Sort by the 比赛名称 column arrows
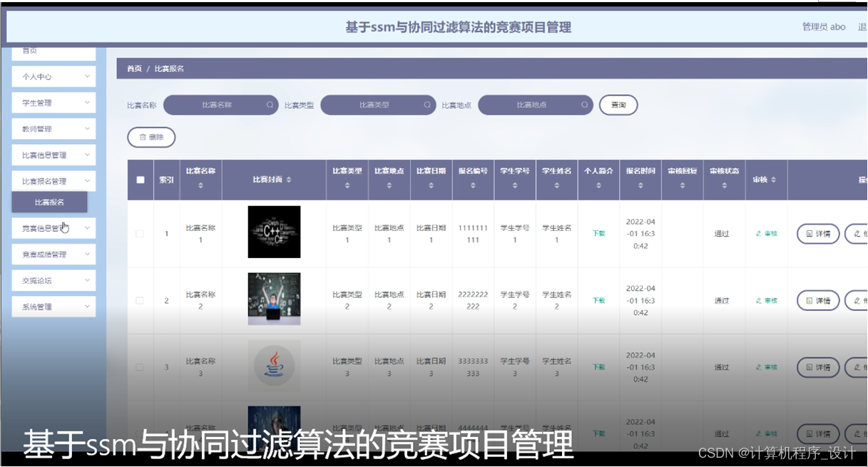Screen dimensions: 868x467 [x=200, y=185]
